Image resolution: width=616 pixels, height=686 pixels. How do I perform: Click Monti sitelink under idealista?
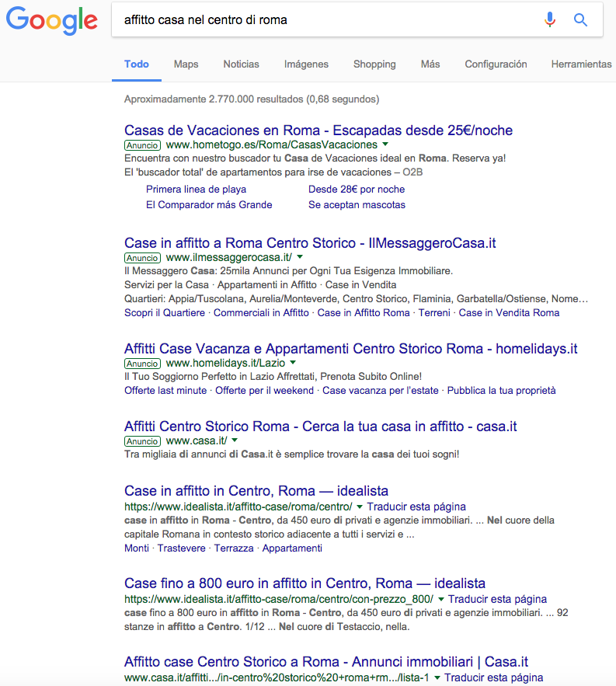click(137, 548)
